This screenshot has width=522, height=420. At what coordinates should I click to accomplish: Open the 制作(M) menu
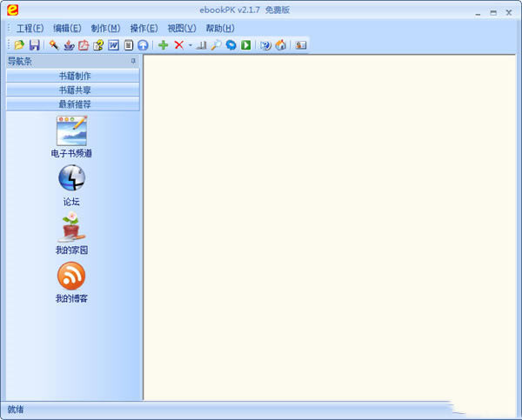[105, 29]
